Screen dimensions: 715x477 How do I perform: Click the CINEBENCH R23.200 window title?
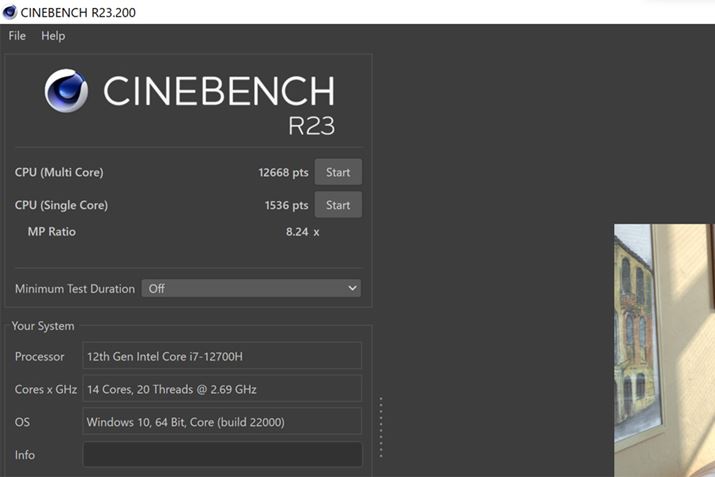(78, 12)
